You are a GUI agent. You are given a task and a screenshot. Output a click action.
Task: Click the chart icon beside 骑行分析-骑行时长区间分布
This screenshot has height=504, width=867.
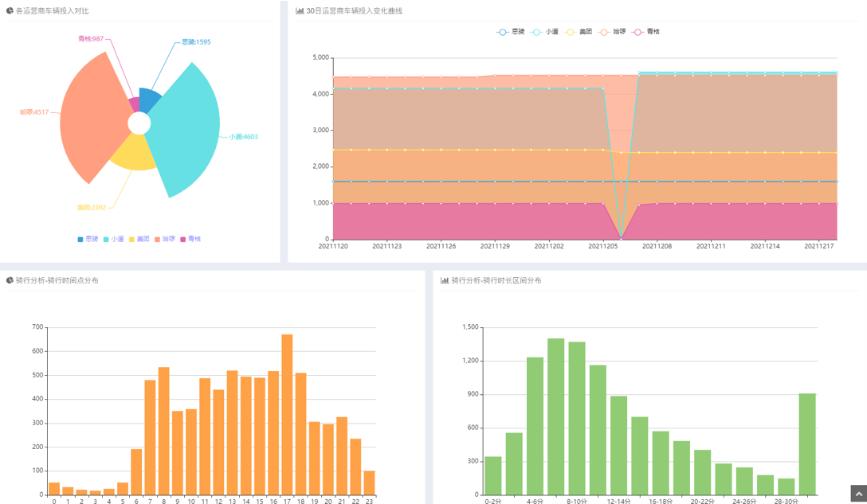point(445,280)
